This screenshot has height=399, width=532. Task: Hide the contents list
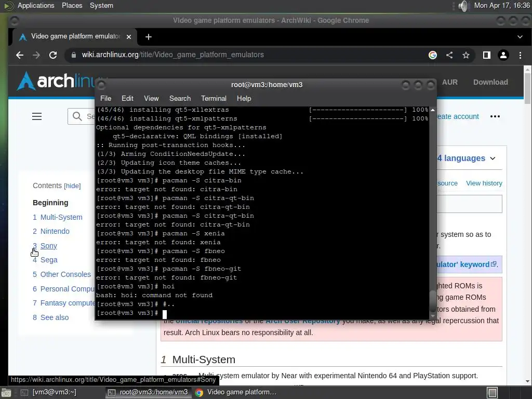click(x=72, y=186)
